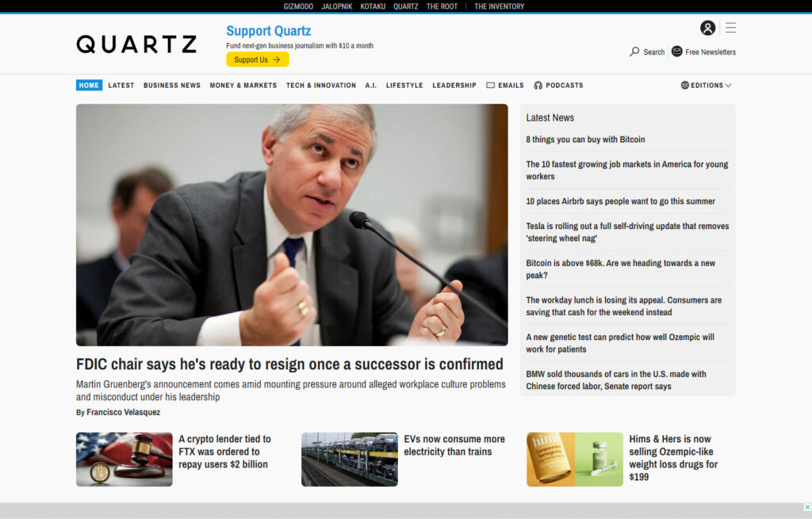Open the Lifestyle section
Viewport: 812px width, 519px height.
point(404,86)
